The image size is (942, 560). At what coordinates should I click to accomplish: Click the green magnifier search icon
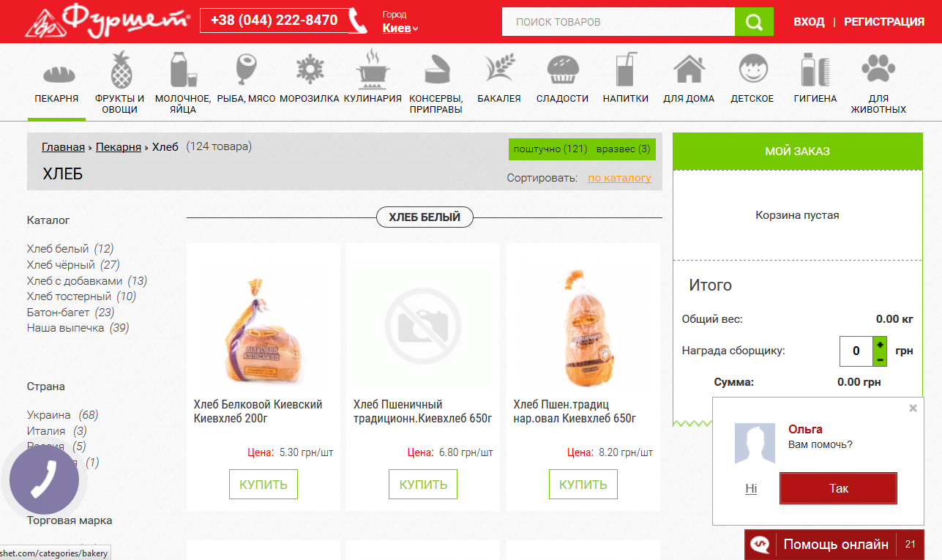[x=754, y=22]
